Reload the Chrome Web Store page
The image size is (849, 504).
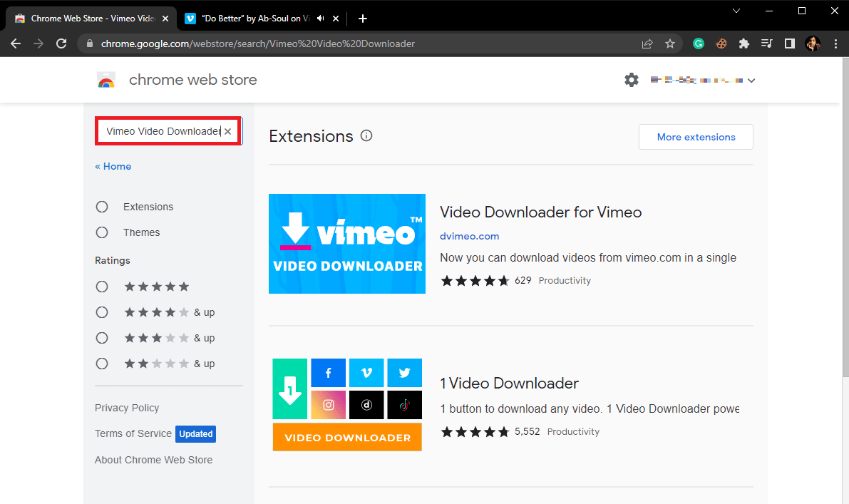61,44
